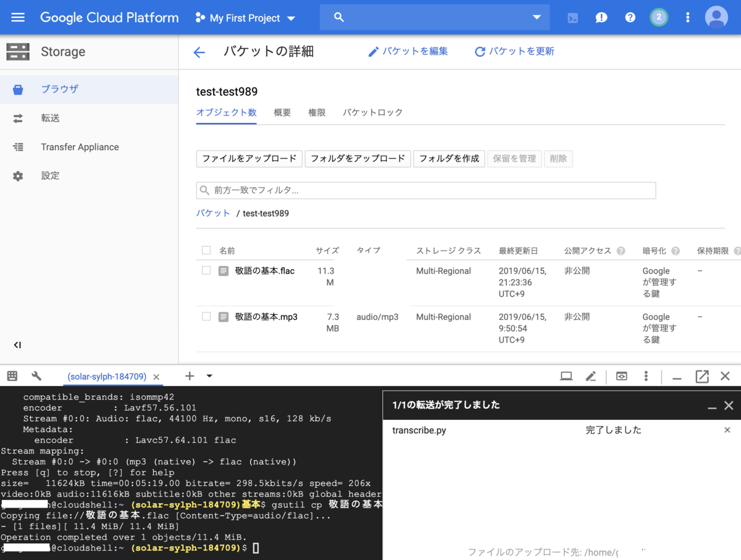741x560 pixels.
Task: Open the header three-dot settings menu
Action: [687, 17]
